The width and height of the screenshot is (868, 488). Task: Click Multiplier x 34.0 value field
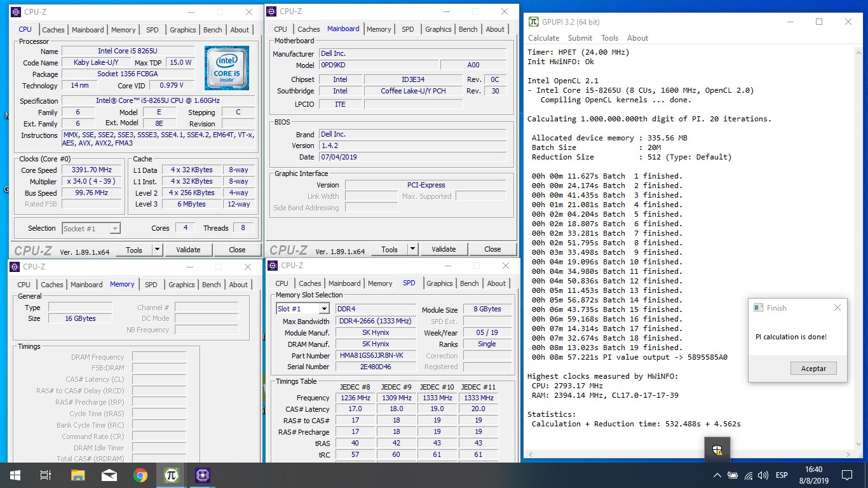[x=92, y=182]
